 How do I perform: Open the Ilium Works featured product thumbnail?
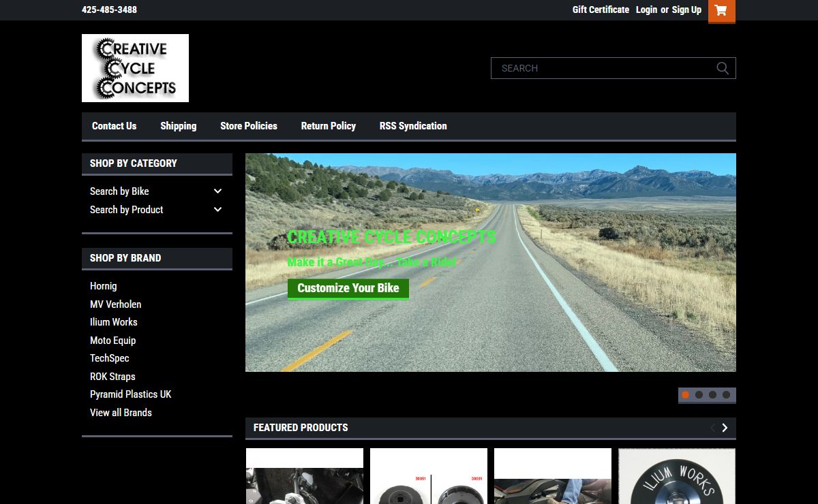tap(677, 476)
